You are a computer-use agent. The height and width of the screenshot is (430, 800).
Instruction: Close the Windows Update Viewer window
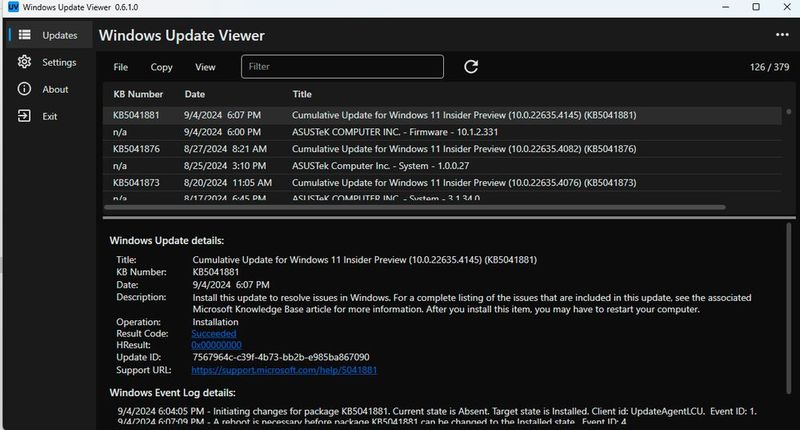787,7
